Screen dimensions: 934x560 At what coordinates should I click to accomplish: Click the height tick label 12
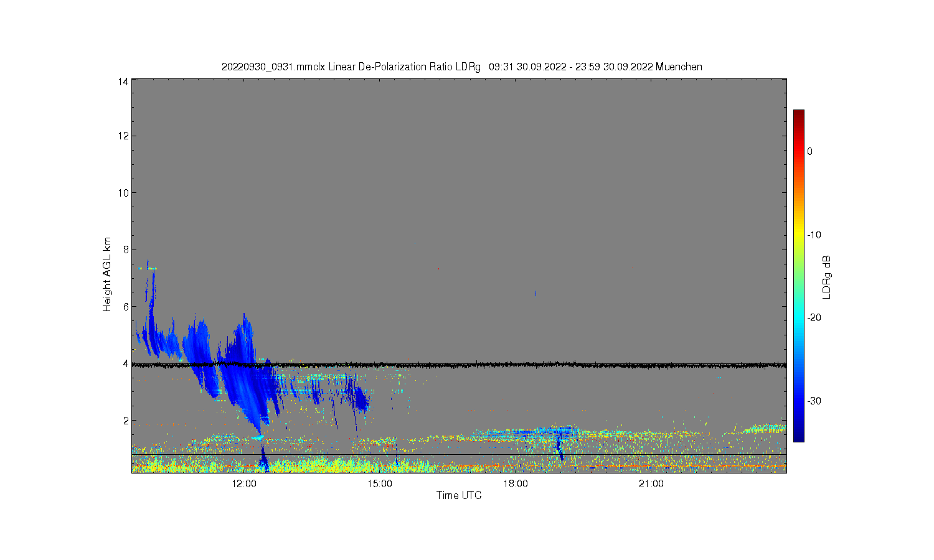point(123,136)
